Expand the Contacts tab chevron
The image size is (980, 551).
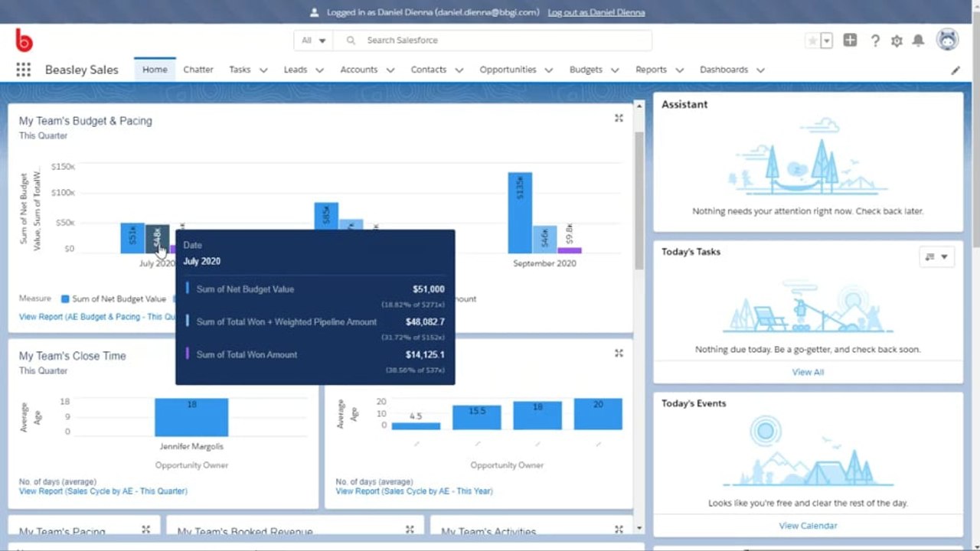point(459,70)
